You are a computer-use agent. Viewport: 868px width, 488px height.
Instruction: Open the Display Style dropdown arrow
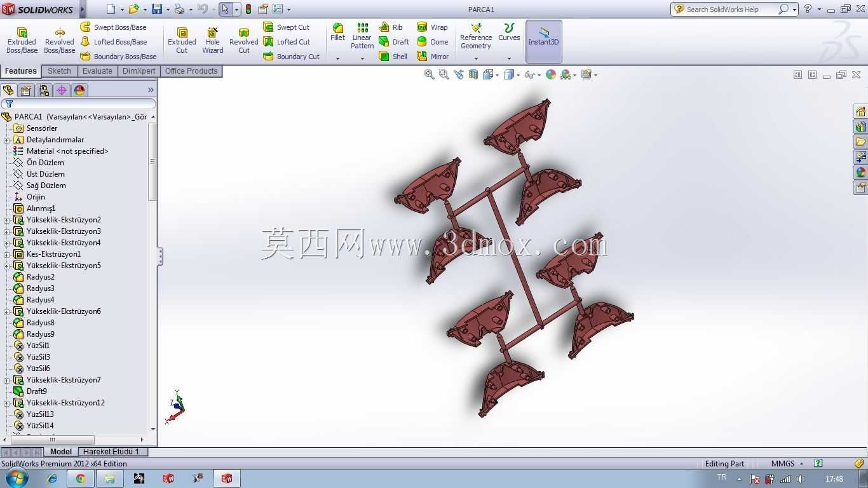(519, 75)
